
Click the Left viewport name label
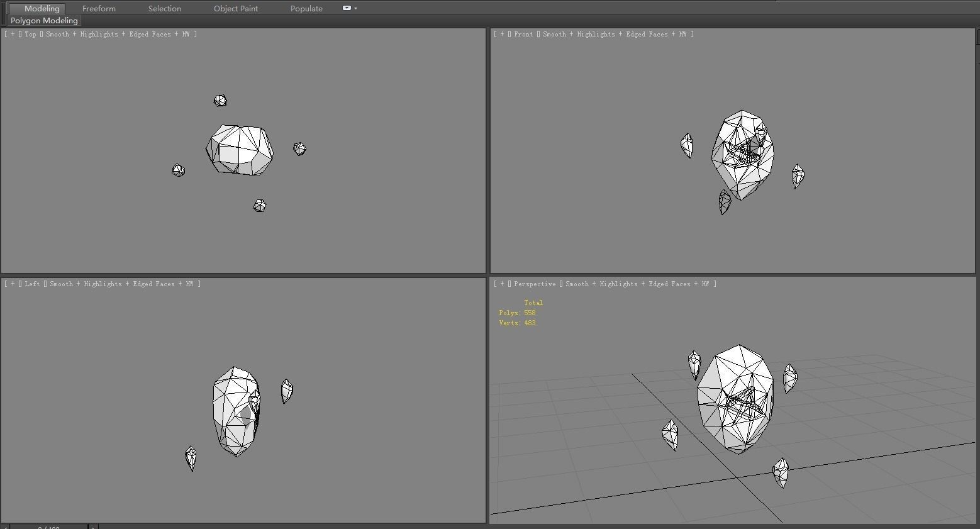[x=32, y=284]
